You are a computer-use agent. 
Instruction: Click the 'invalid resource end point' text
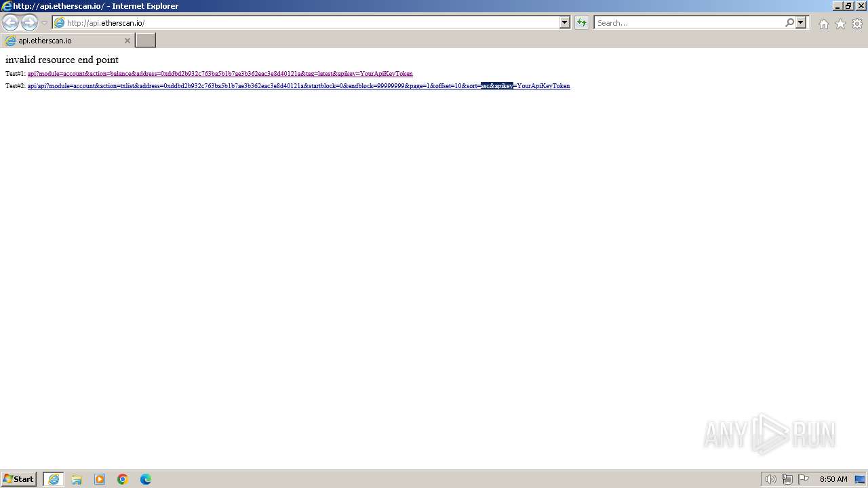(62, 60)
